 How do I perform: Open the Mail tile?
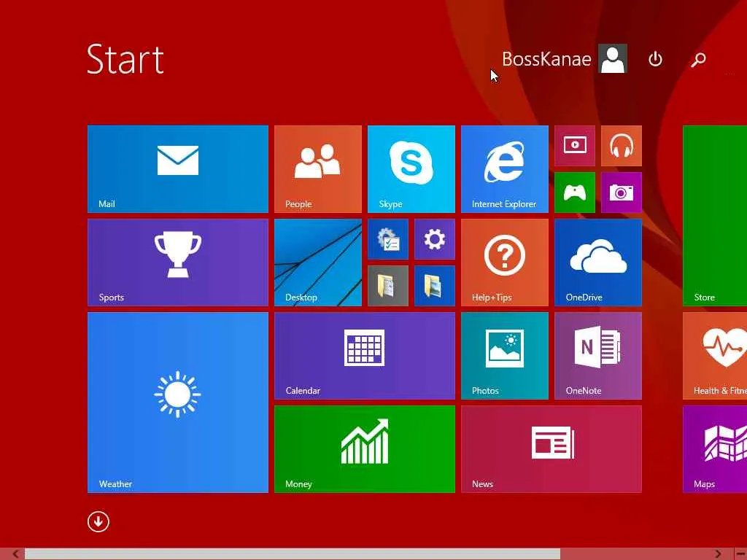[x=178, y=169]
